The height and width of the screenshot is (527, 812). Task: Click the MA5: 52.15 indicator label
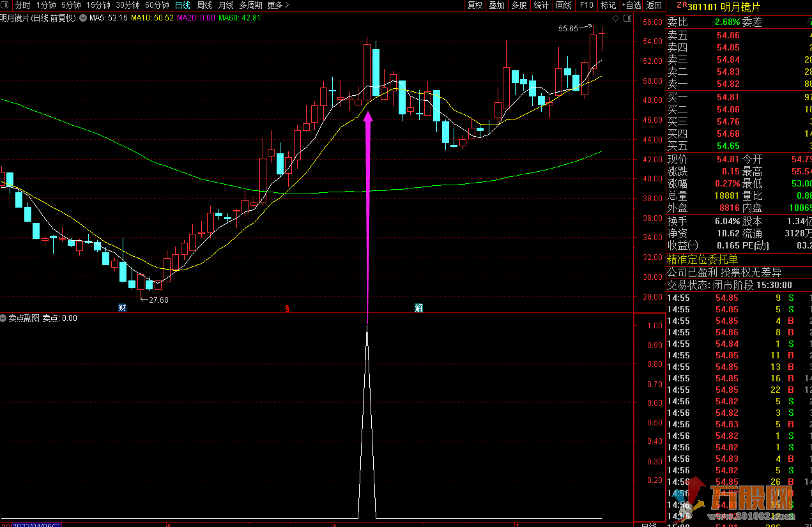coord(108,18)
